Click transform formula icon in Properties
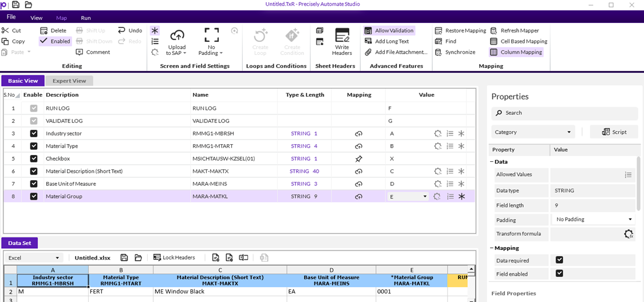644x302 pixels. pyautogui.click(x=628, y=234)
